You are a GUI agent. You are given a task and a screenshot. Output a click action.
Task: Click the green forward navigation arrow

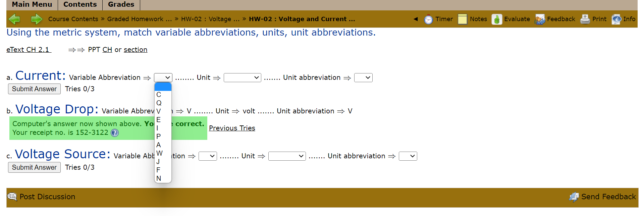tap(37, 19)
